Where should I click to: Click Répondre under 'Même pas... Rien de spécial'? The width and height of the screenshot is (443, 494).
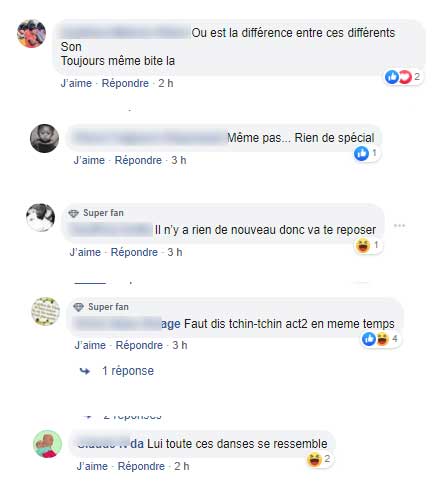coord(138,160)
